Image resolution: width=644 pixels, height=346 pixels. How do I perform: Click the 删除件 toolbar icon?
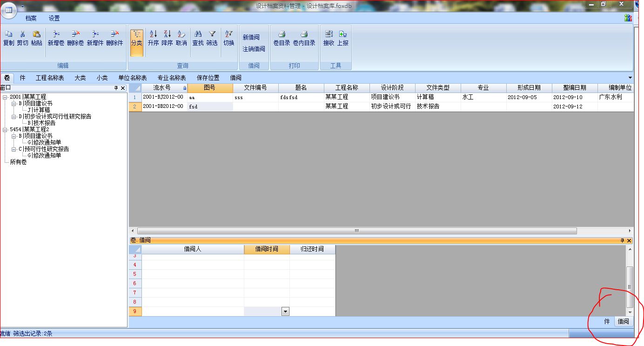click(x=114, y=34)
